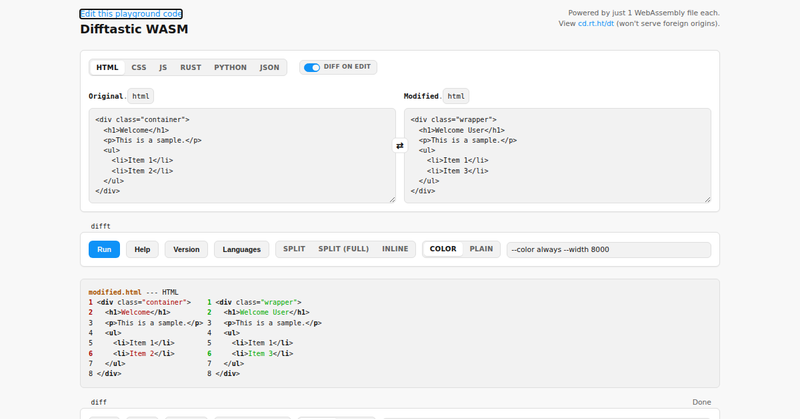Click the green "wrapper" text in diff output
The width and height of the screenshot is (800, 419).
click(279, 302)
